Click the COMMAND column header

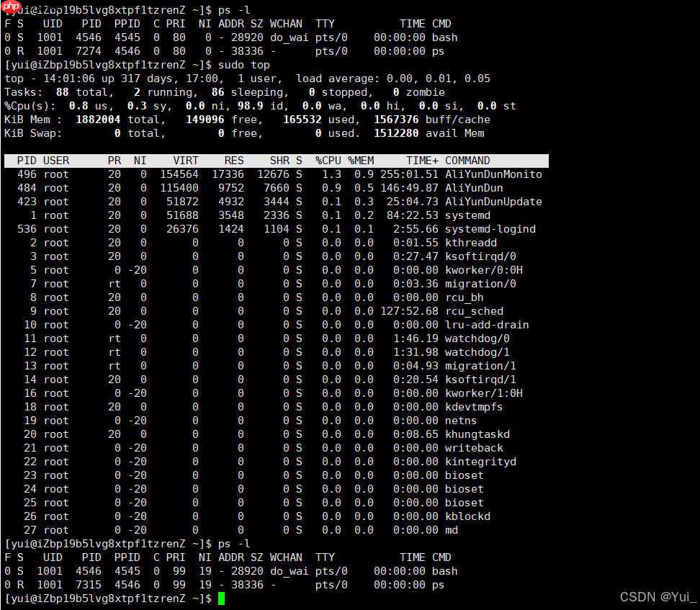467,161
